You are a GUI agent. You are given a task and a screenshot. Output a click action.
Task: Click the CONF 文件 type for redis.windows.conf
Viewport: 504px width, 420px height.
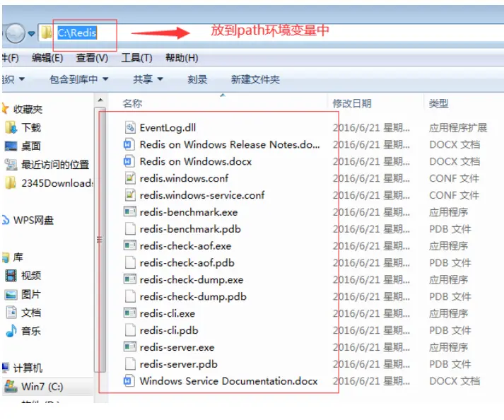point(454,178)
